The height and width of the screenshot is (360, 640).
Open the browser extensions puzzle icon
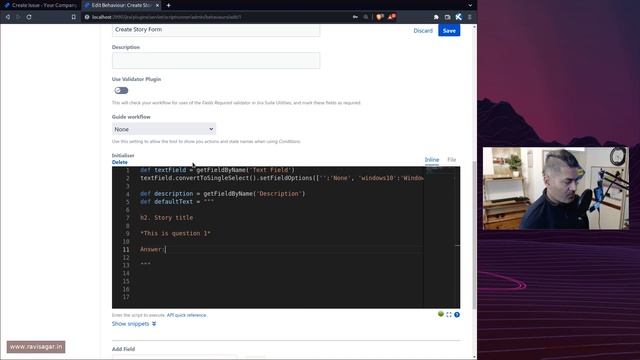coord(436,17)
